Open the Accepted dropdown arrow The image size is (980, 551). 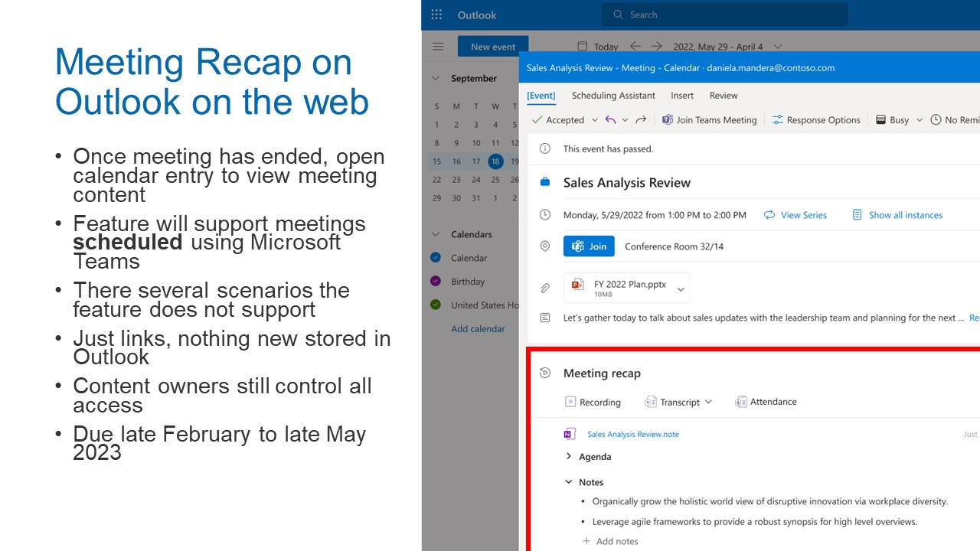(x=593, y=120)
